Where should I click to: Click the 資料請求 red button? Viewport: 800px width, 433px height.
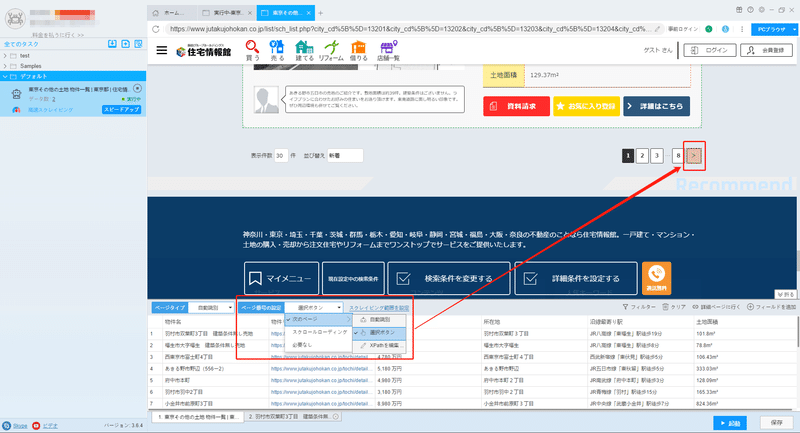click(x=516, y=106)
